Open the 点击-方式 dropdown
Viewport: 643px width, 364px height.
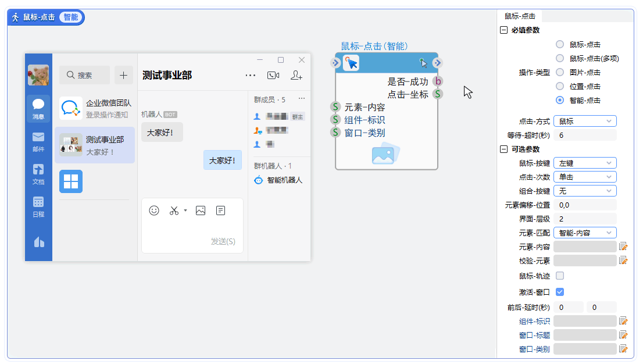[585, 121]
